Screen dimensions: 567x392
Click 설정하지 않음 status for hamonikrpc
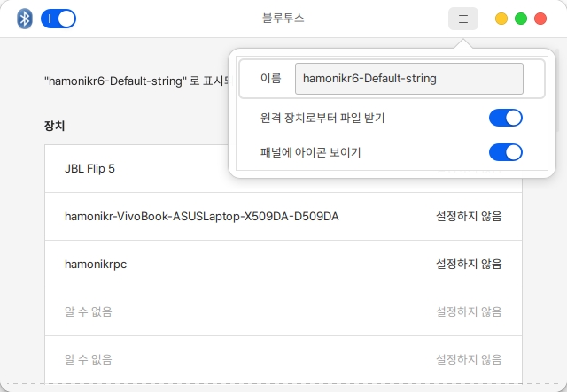pos(469,264)
